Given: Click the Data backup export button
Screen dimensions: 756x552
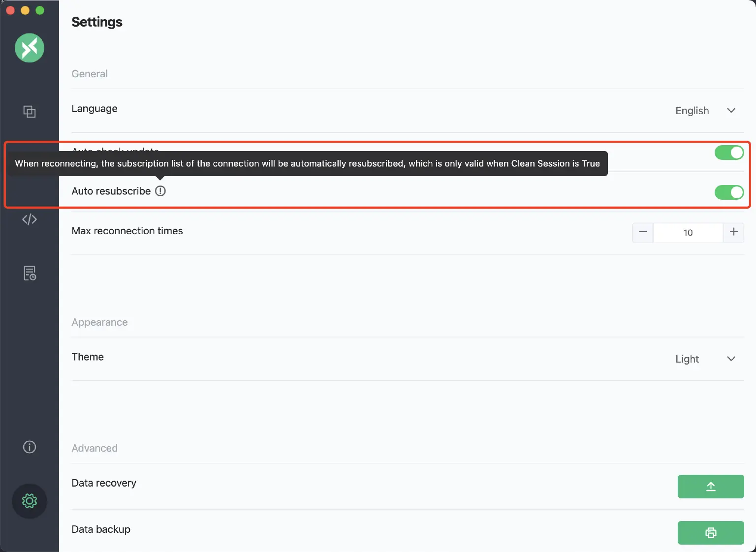Looking at the screenshot, I should tap(710, 533).
